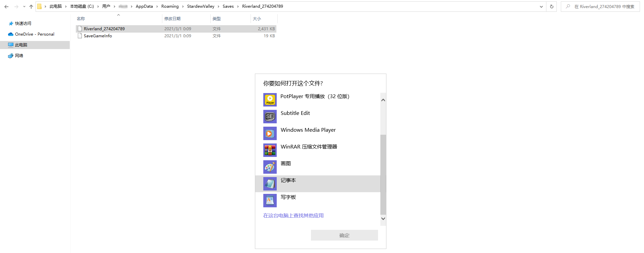
Task: Confirm with the 确定 button
Action: pos(344,235)
